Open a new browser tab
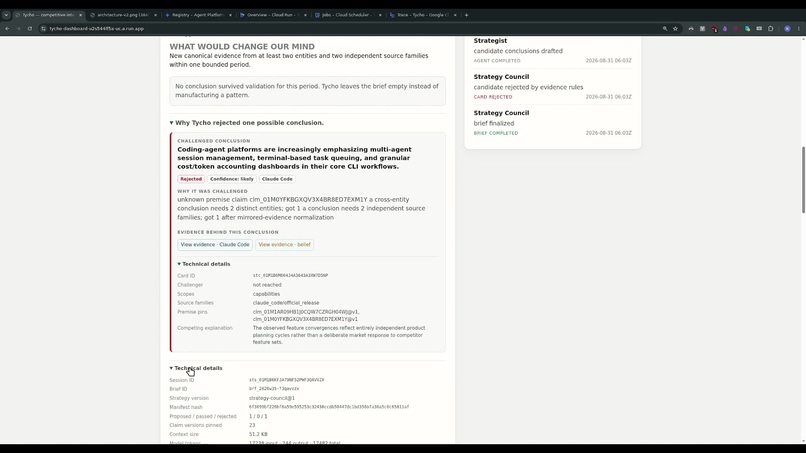 (x=466, y=15)
